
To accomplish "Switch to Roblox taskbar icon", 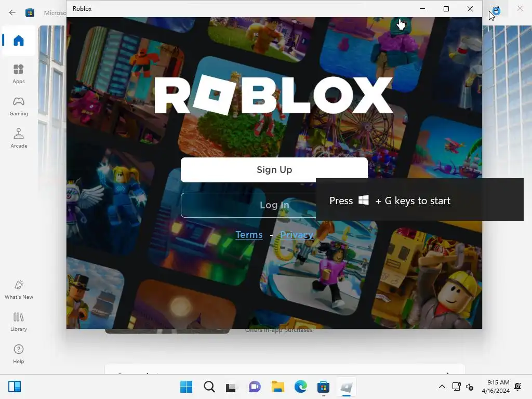I will [346, 387].
